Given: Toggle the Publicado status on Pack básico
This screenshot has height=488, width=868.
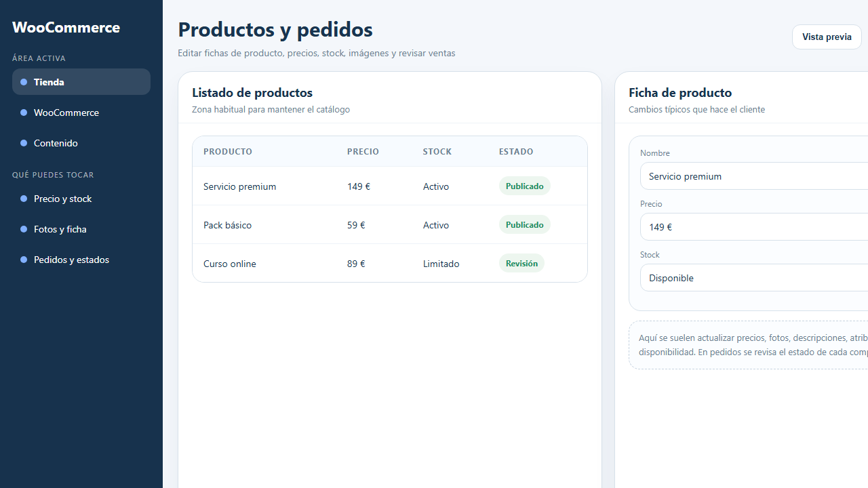Looking at the screenshot, I should pyautogui.click(x=524, y=224).
